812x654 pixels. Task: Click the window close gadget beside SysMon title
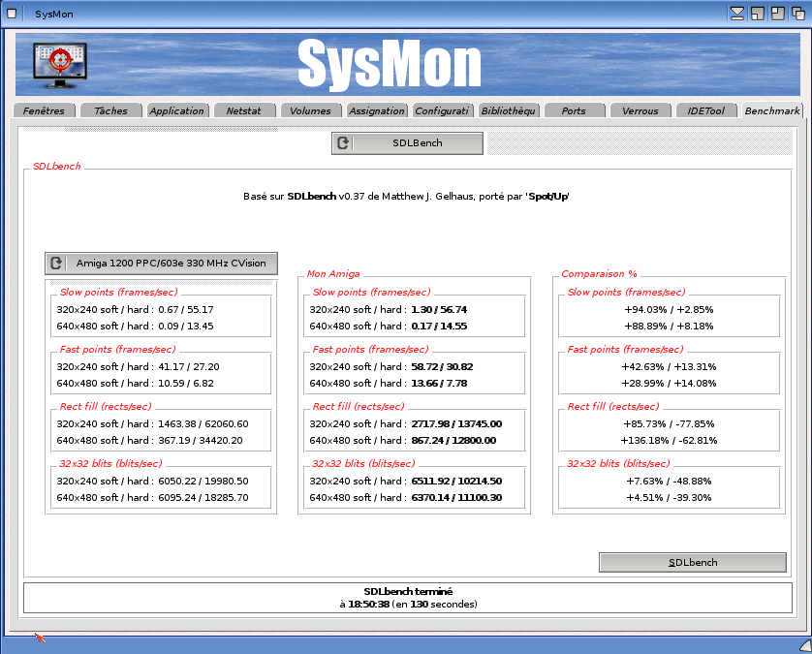pos(12,14)
